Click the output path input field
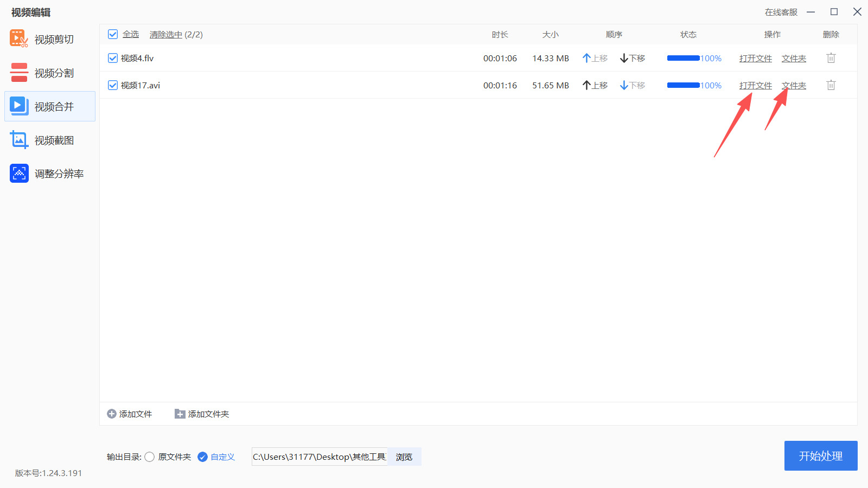This screenshot has height=488, width=868. click(319, 457)
